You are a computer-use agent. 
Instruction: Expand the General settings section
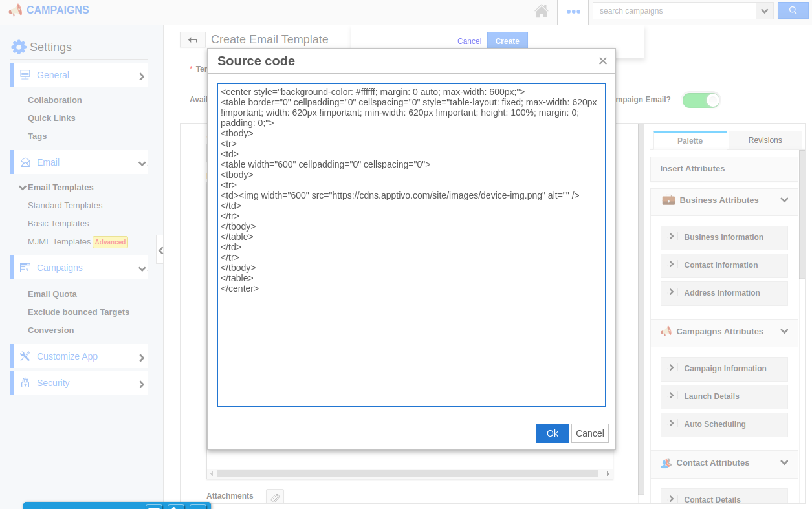pyautogui.click(x=142, y=76)
